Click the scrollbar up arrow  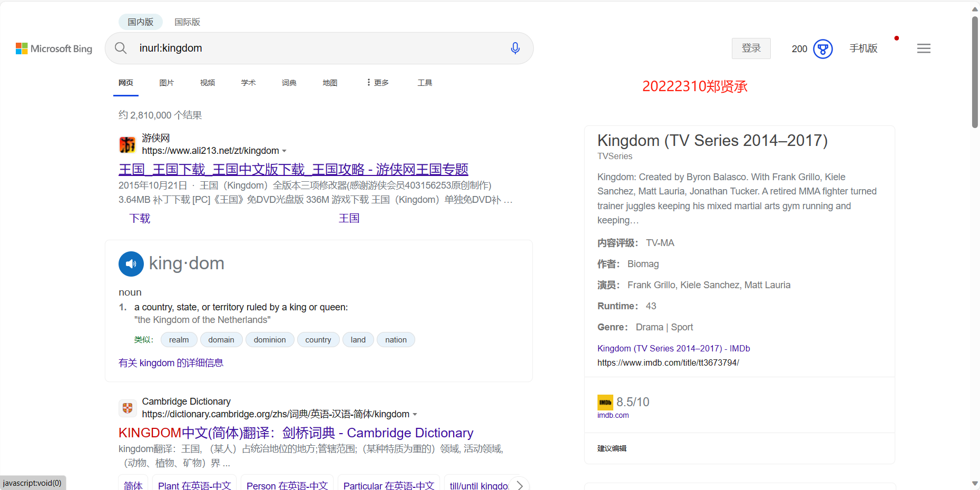[x=975, y=8]
